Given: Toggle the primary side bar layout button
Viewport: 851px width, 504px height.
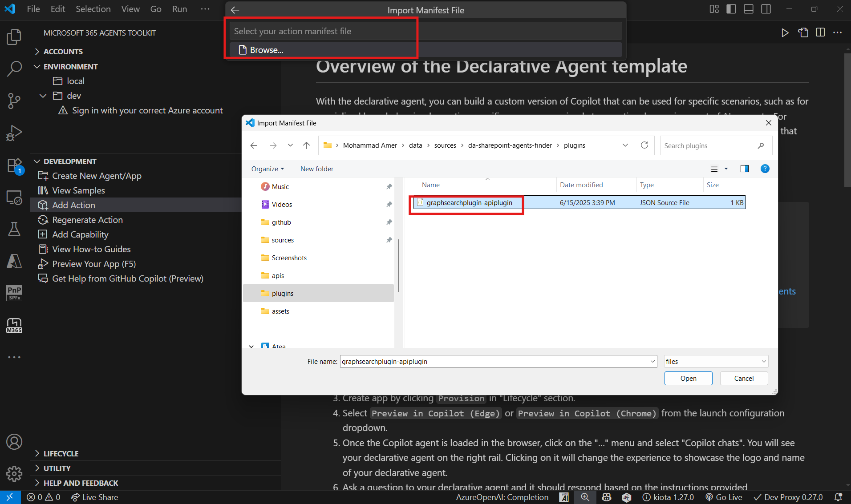Looking at the screenshot, I should tap(731, 9).
